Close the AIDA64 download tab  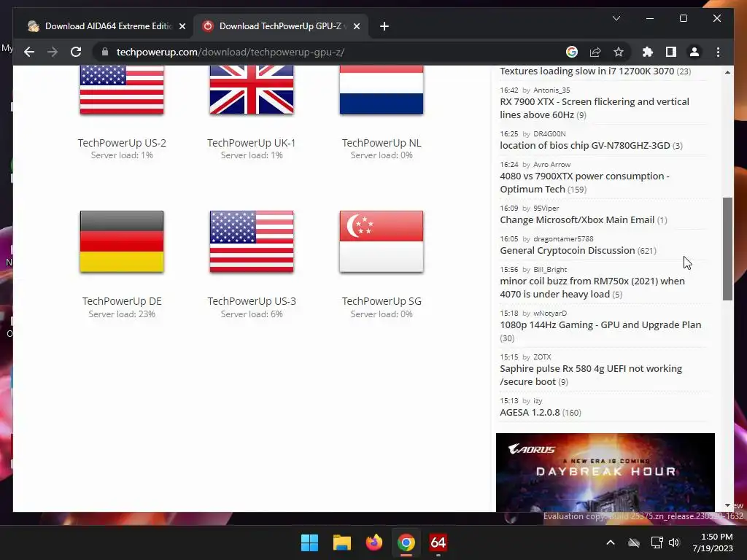click(x=182, y=26)
